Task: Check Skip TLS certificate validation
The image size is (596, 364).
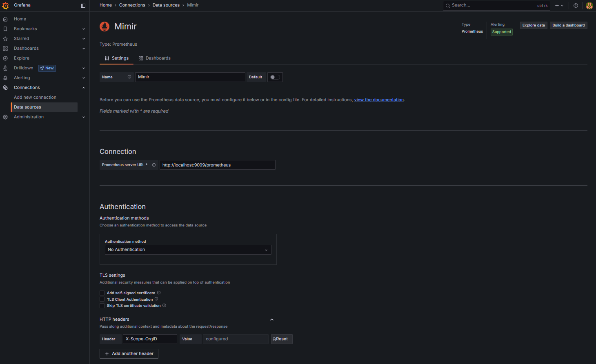Action: point(102,305)
